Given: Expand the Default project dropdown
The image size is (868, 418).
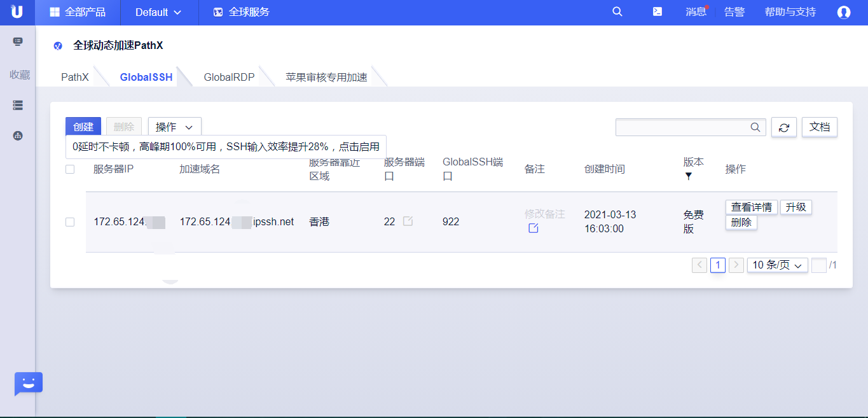Looking at the screenshot, I should [x=158, y=12].
